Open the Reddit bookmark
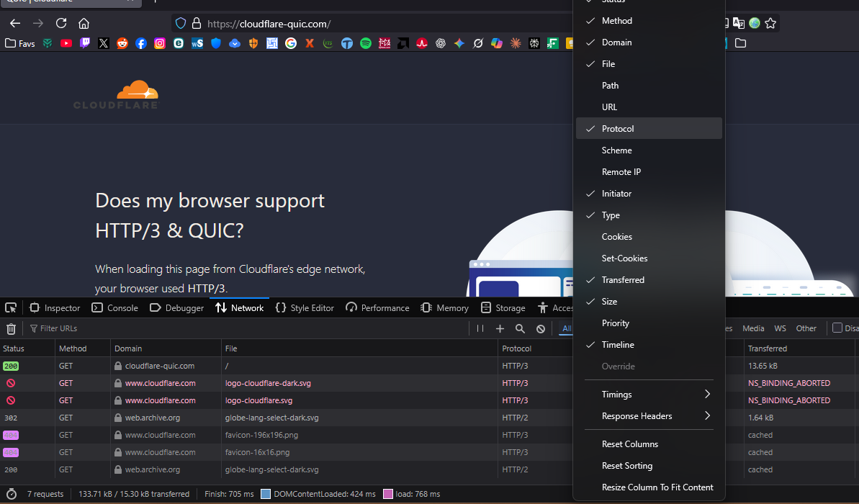The height and width of the screenshot is (504, 859). (x=122, y=43)
